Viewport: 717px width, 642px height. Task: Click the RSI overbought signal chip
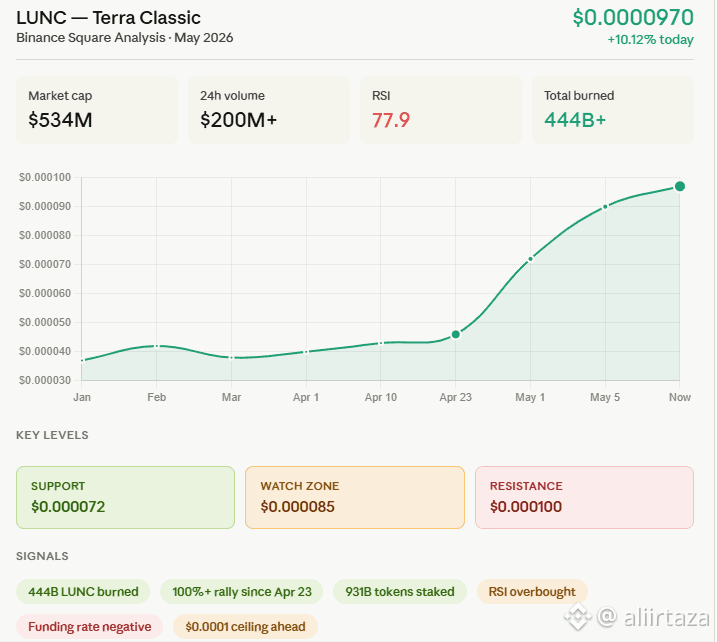tap(532, 592)
